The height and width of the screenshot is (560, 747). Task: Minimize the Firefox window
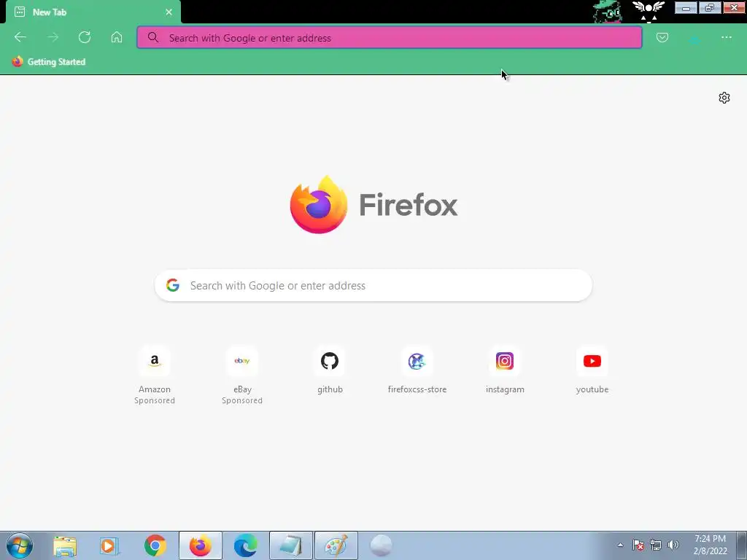click(x=686, y=7)
